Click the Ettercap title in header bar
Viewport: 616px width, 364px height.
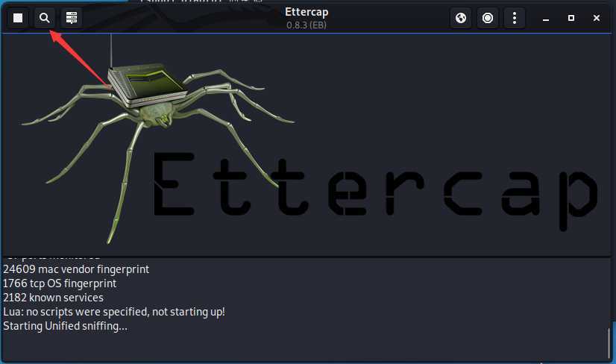(x=307, y=12)
